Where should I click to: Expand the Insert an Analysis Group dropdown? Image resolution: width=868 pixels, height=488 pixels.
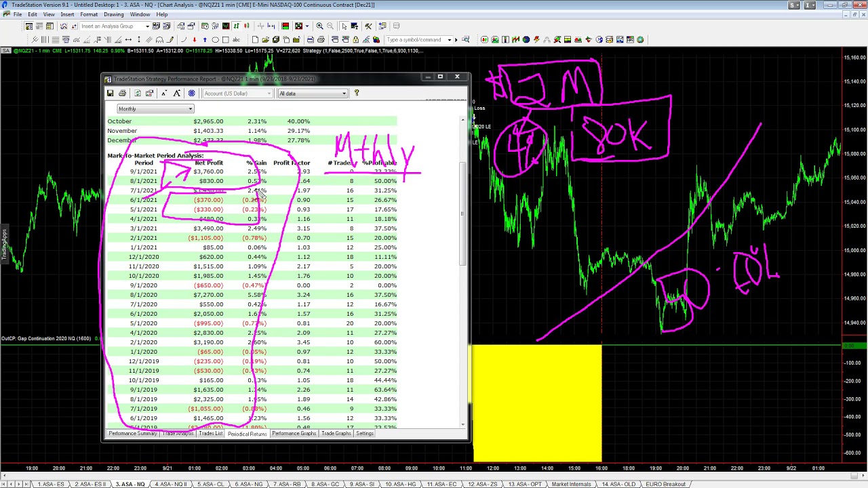coord(147,26)
